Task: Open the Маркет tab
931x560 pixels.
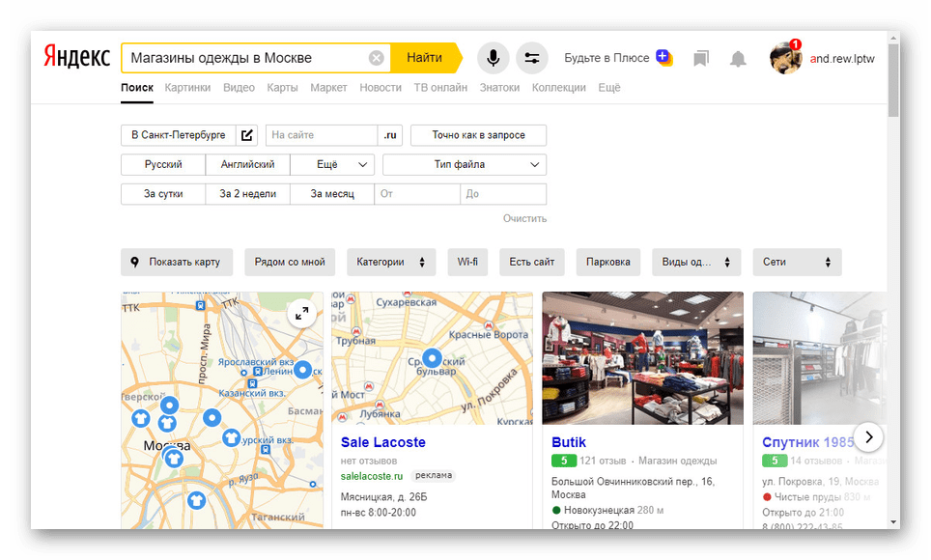Action: (328, 87)
